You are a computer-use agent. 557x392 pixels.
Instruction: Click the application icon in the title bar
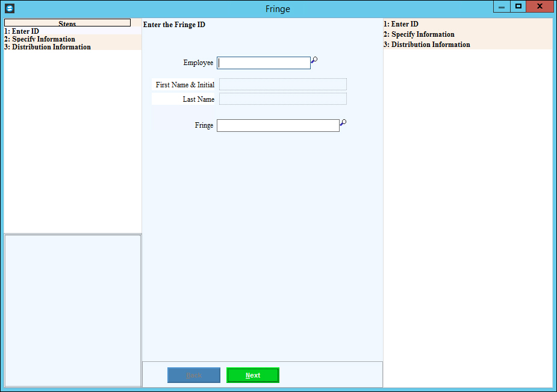(10, 8)
